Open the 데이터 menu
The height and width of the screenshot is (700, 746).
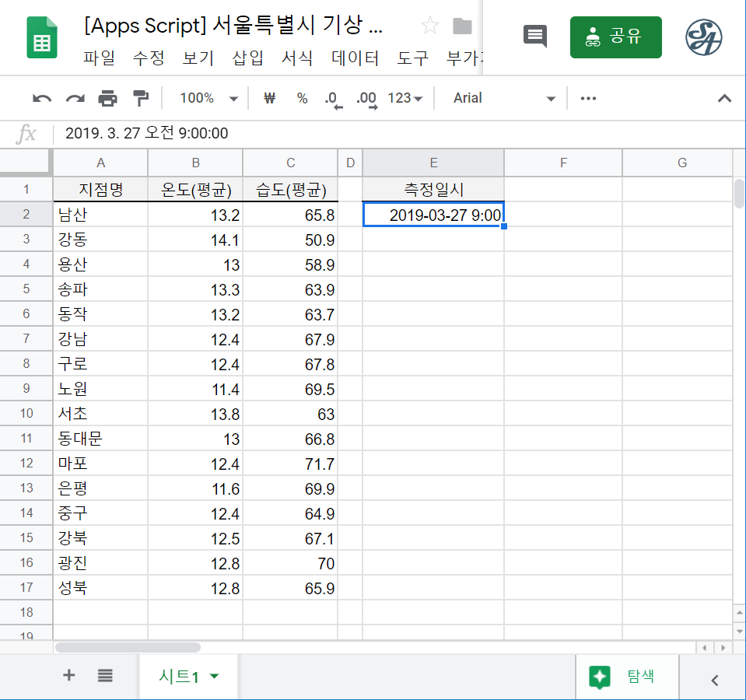pyautogui.click(x=355, y=58)
